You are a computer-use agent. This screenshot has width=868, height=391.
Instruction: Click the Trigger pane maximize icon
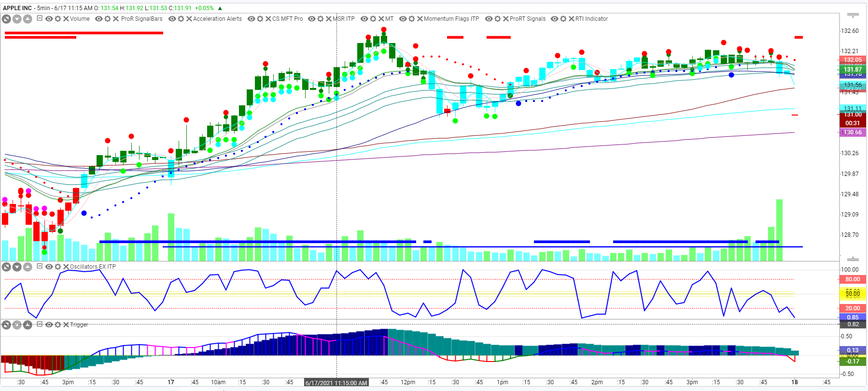[x=6, y=325]
